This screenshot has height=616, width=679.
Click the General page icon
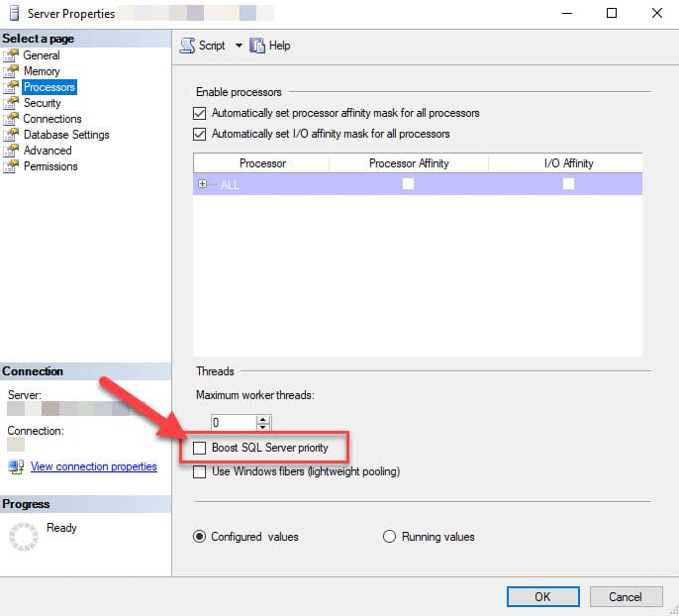11,55
